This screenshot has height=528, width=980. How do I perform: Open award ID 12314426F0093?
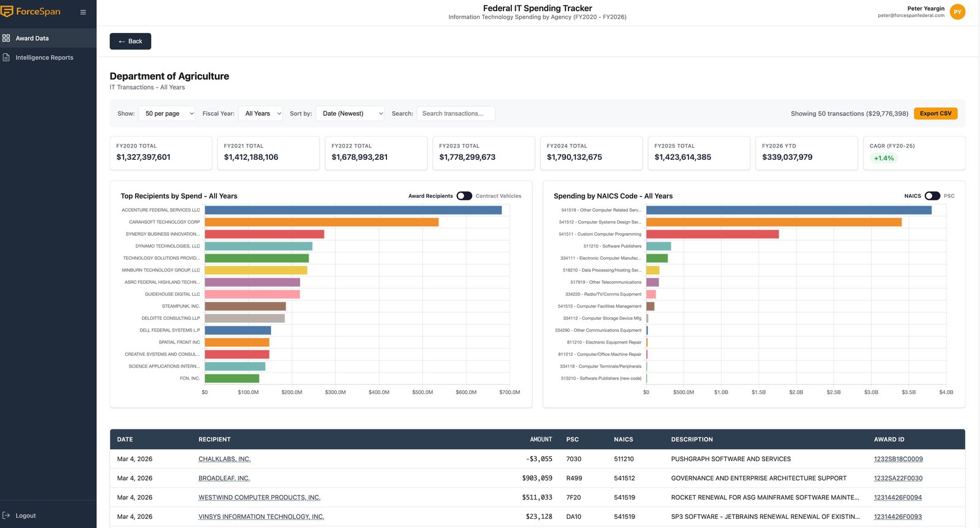click(898, 517)
